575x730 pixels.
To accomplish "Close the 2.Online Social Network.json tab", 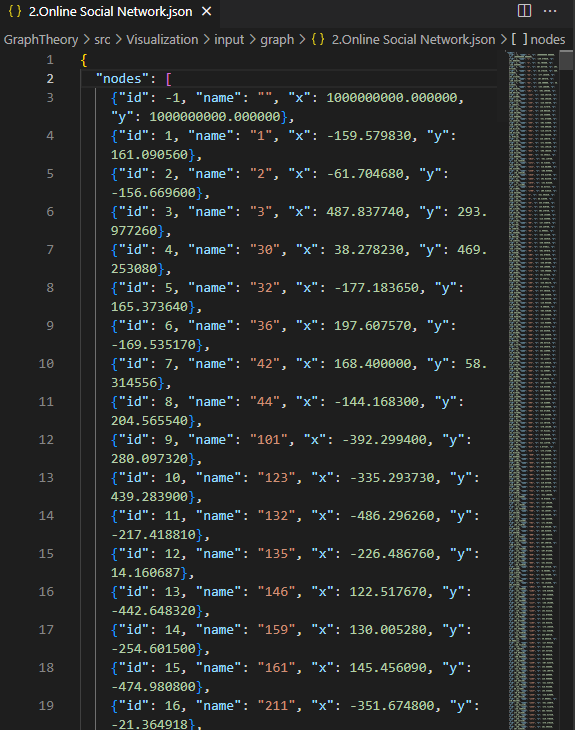I will pyautogui.click(x=206, y=12).
